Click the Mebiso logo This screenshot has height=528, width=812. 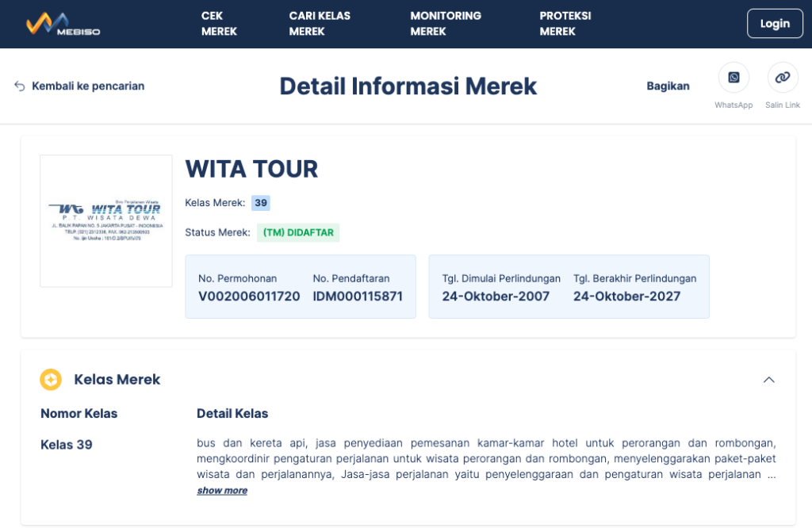[x=63, y=24]
